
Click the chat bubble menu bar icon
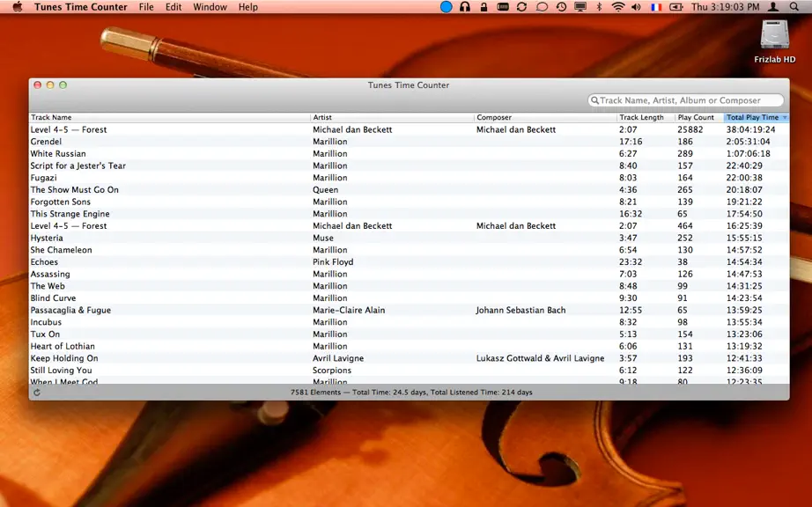coord(542,7)
